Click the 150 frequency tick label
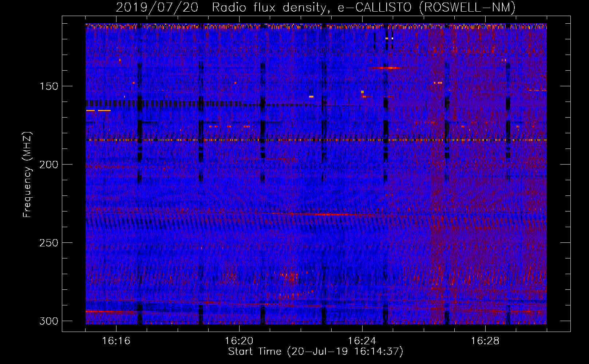 click(49, 86)
